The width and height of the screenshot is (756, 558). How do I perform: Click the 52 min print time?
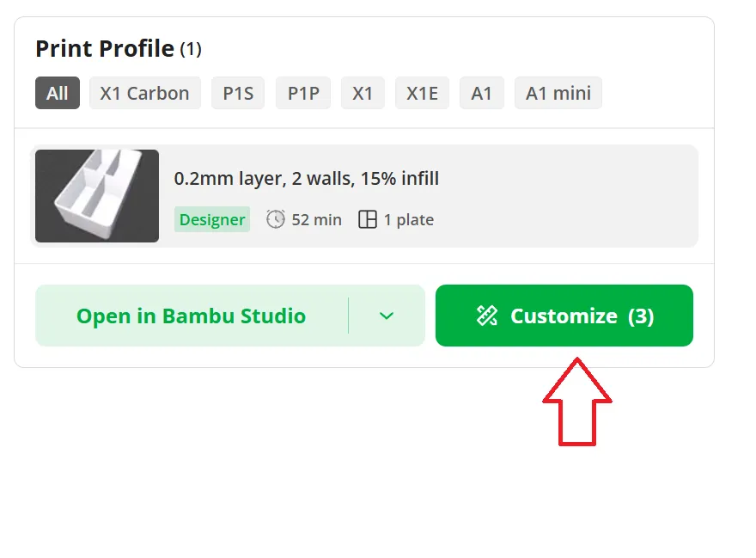pyautogui.click(x=316, y=220)
